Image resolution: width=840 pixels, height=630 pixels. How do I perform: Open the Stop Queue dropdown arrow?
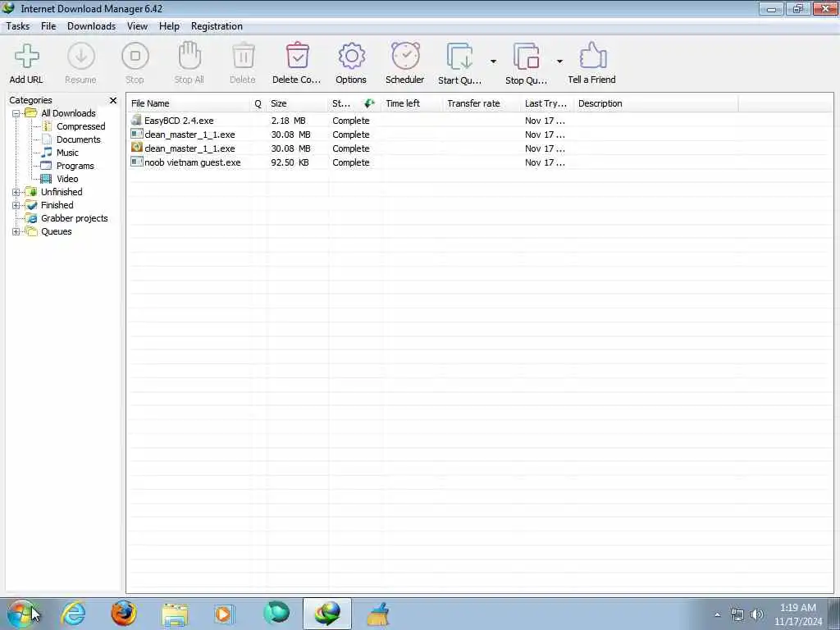tap(559, 62)
